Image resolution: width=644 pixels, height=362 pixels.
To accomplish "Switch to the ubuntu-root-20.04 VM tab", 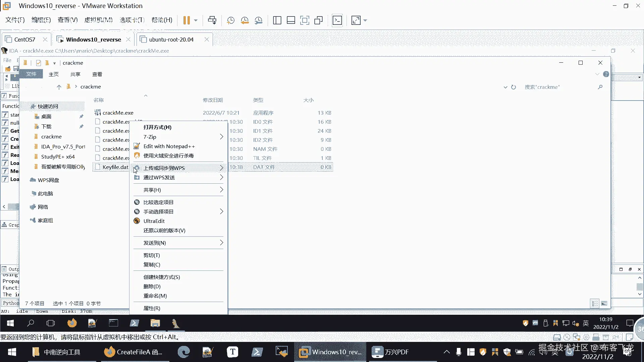I will (171, 40).
